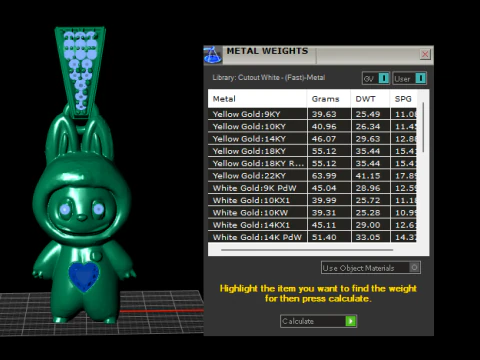Click the 51.40 grams value
Screen dimensions: 480x360
[324, 237]
